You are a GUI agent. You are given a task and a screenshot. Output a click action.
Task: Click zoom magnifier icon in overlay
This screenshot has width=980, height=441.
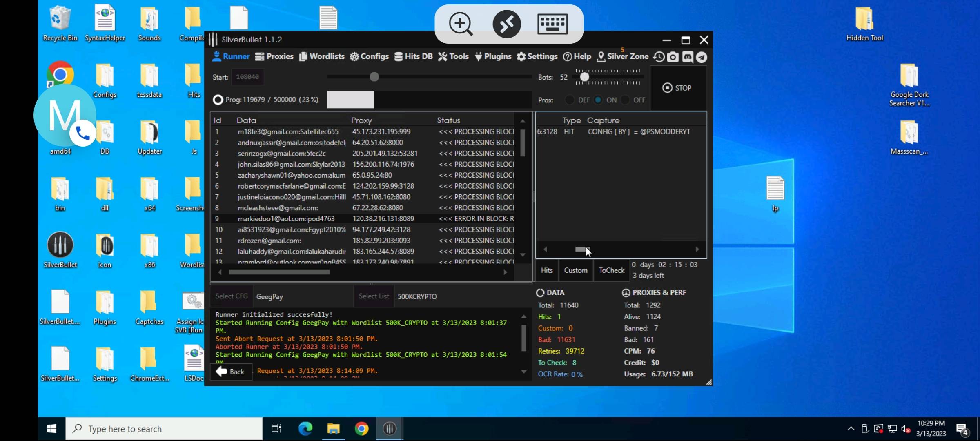(x=461, y=24)
